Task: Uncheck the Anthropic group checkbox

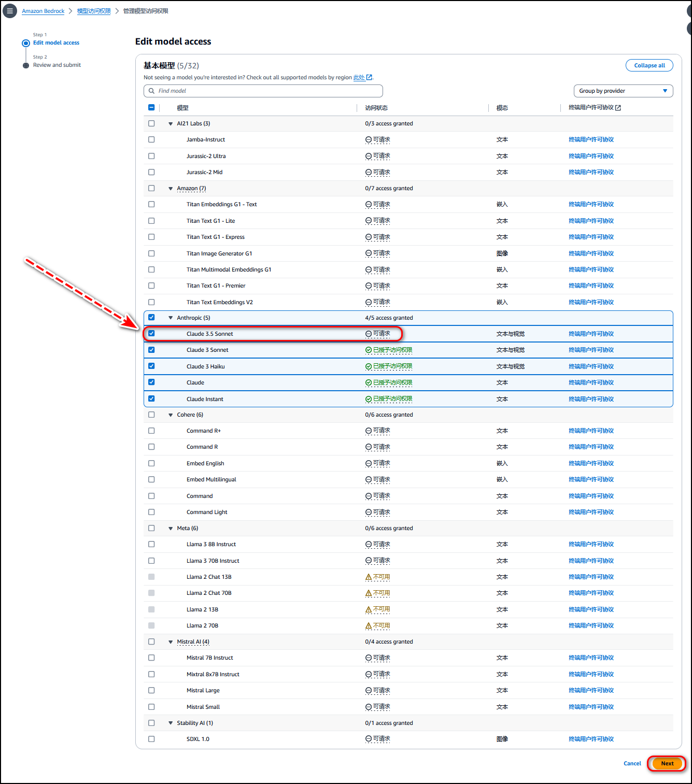Action: click(151, 317)
